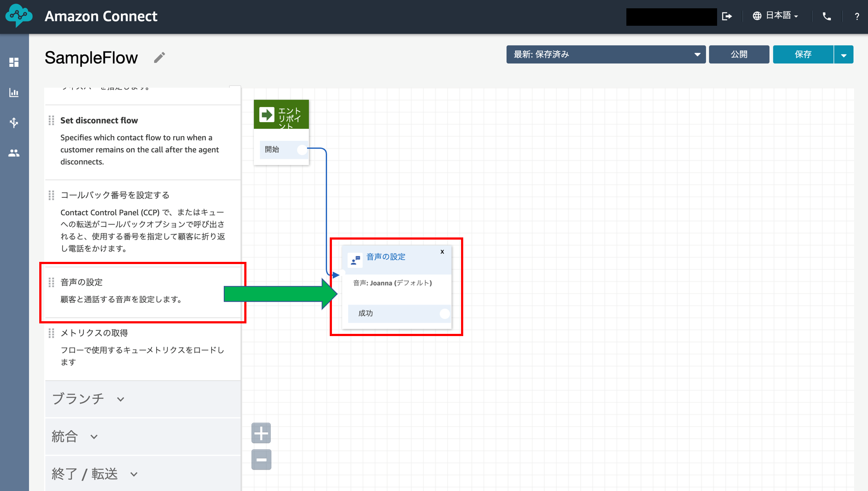Click the 保存 save button
This screenshot has height=491, width=868.
pyautogui.click(x=803, y=55)
